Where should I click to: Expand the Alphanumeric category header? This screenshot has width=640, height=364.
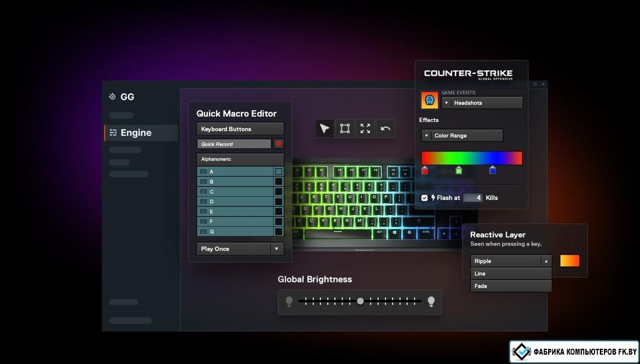[240, 159]
